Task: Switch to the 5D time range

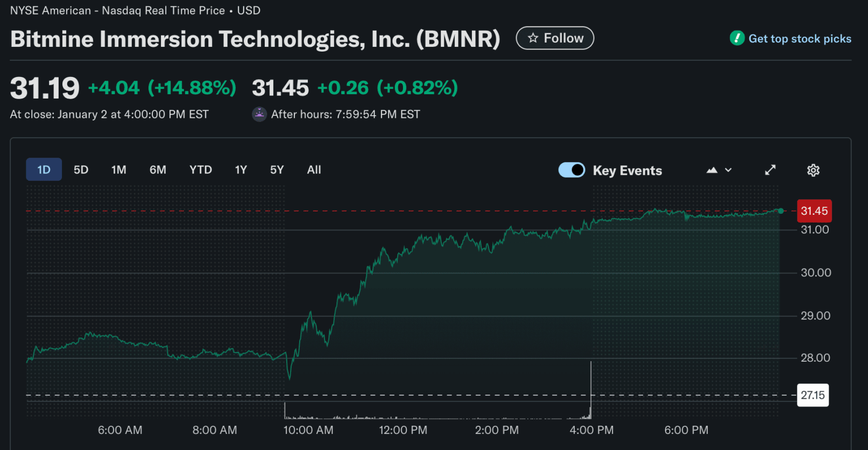Action: [81, 170]
